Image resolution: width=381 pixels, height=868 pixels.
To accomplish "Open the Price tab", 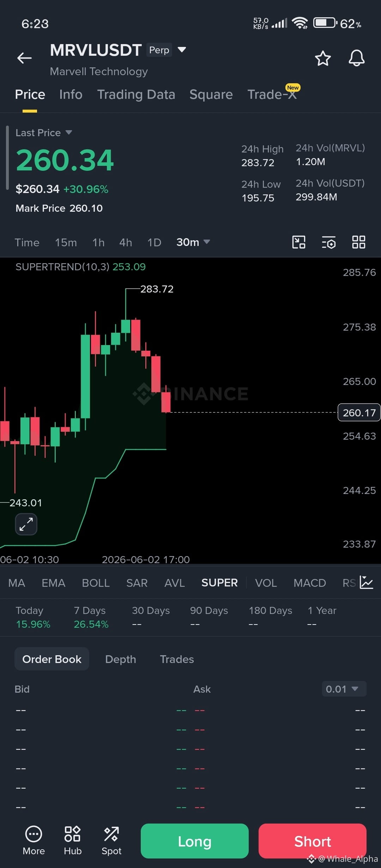I will pos(30,95).
